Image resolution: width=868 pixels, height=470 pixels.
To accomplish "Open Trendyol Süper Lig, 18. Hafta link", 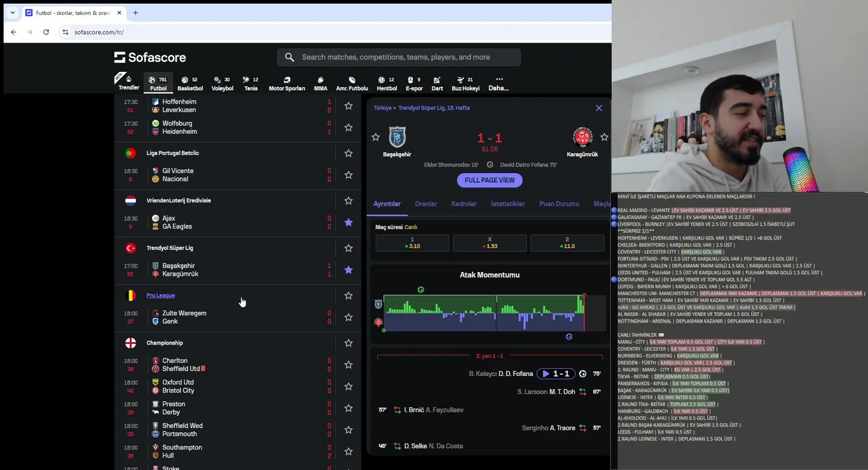I will pyautogui.click(x=434, y=108).
